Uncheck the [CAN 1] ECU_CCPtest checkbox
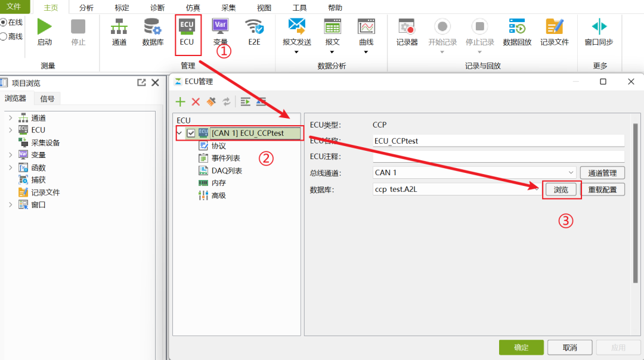The image size is (644, 360). click(x=191, y=133)
